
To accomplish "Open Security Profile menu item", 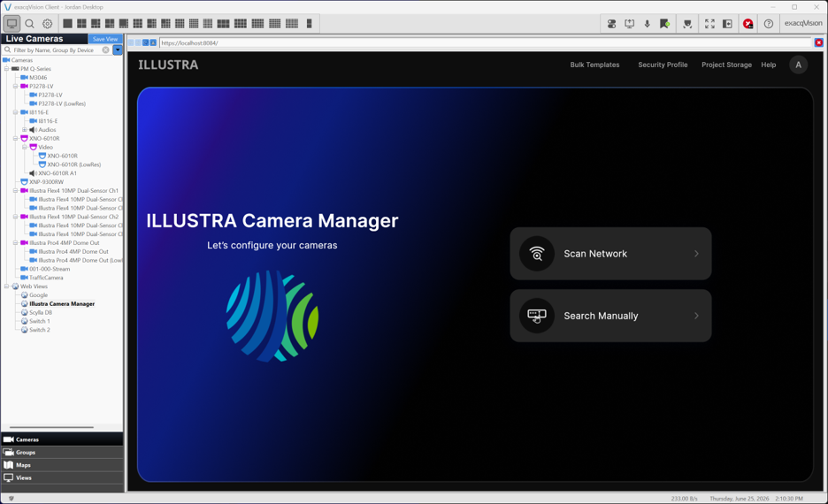I will (663, 65).
